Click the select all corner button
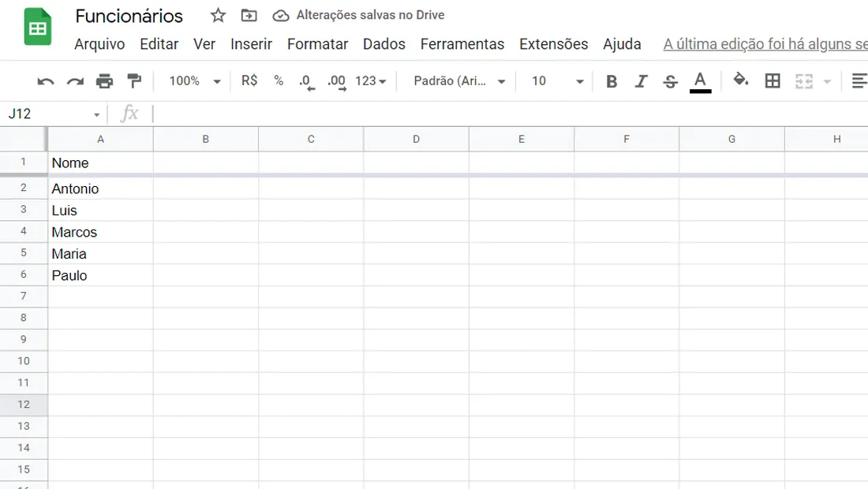The height and width of the screenshot is (489, 868). [23, 139]
